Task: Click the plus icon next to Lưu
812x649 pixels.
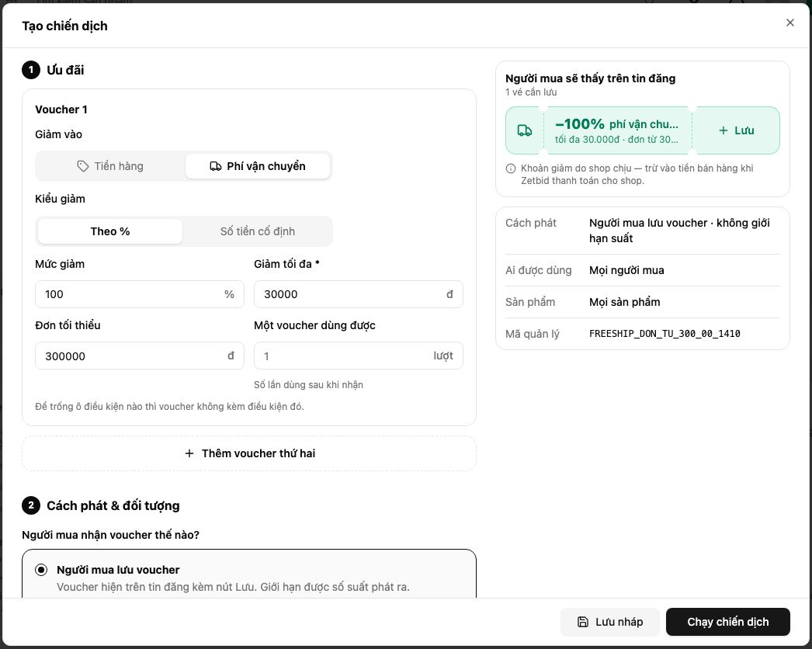Action: point(723,130)
